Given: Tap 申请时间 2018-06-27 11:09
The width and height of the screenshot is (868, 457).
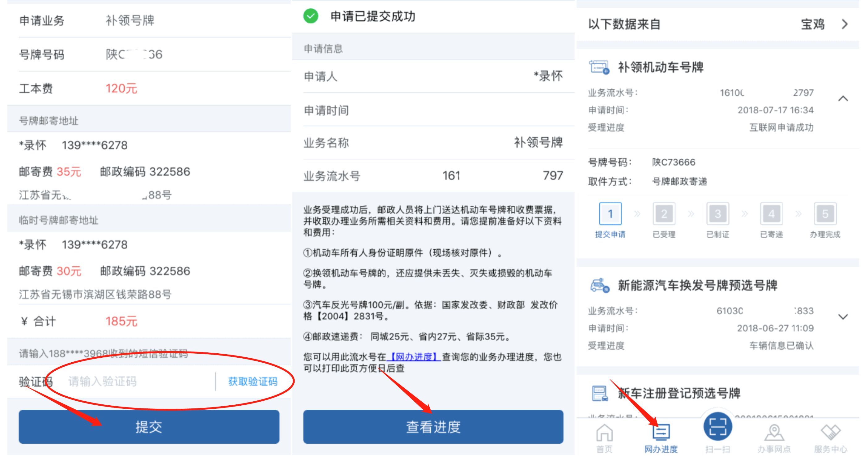Looking at the screenshot, I should [700, 328].
